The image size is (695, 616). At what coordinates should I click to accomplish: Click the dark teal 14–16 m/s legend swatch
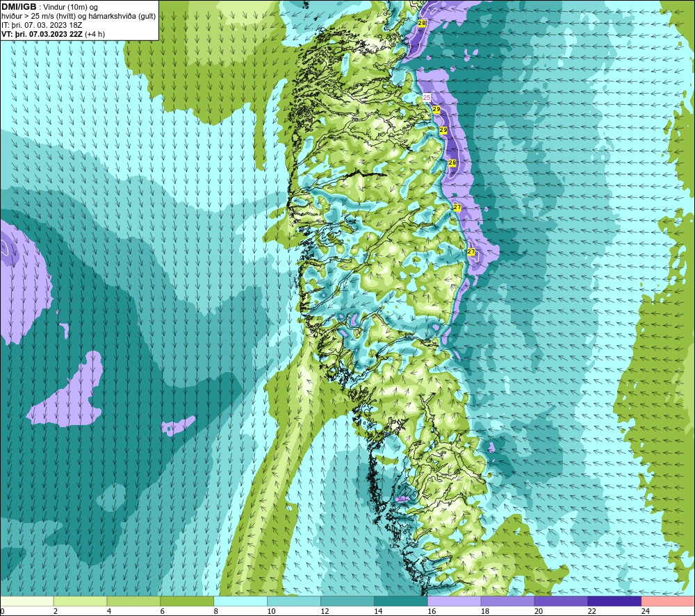(x=401, y=601)
